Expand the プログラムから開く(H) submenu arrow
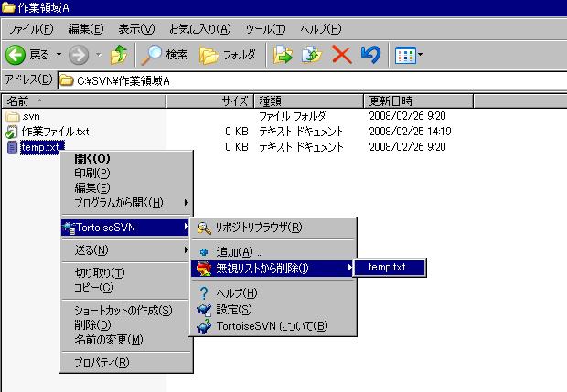Viewport: 567px width, 392px height. click(186, 202)
